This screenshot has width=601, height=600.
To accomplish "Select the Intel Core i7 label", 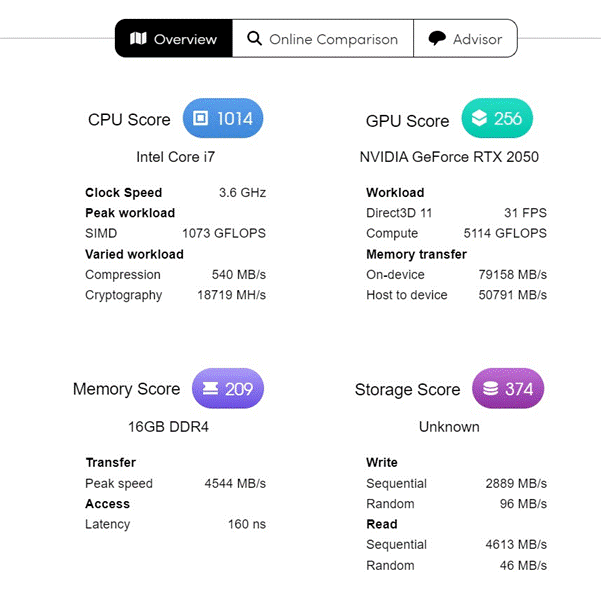I will (x=176, y=157).
